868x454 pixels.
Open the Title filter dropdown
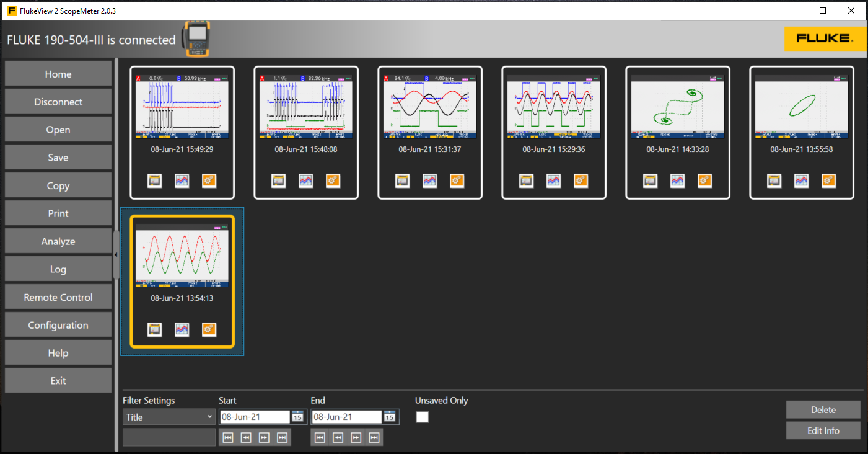pyautogui.click(x=169, y=416)
